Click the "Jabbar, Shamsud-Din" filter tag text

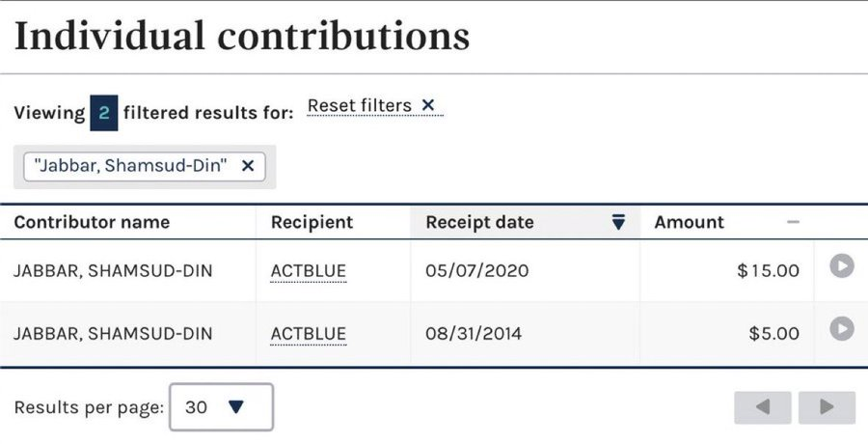(131, 166)
